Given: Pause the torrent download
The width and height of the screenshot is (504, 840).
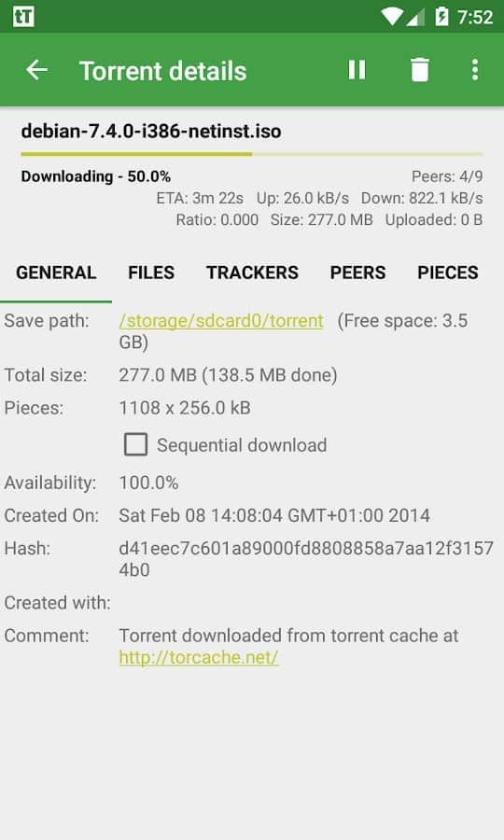Looking at the screenshot, I should 357,70.
